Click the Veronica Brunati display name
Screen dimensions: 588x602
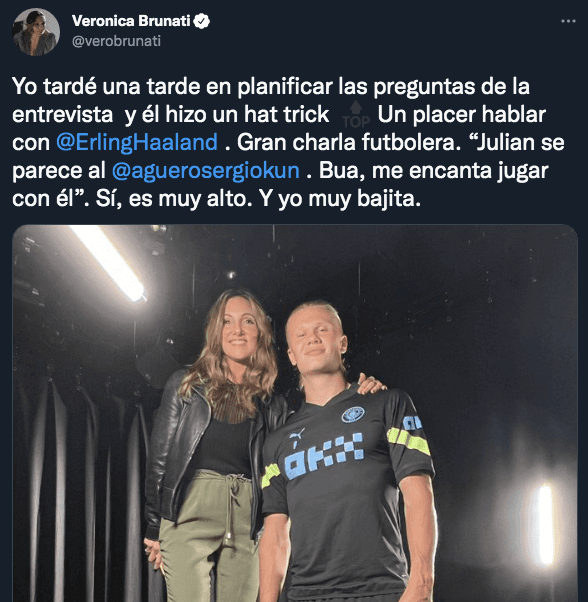(131, 21)
